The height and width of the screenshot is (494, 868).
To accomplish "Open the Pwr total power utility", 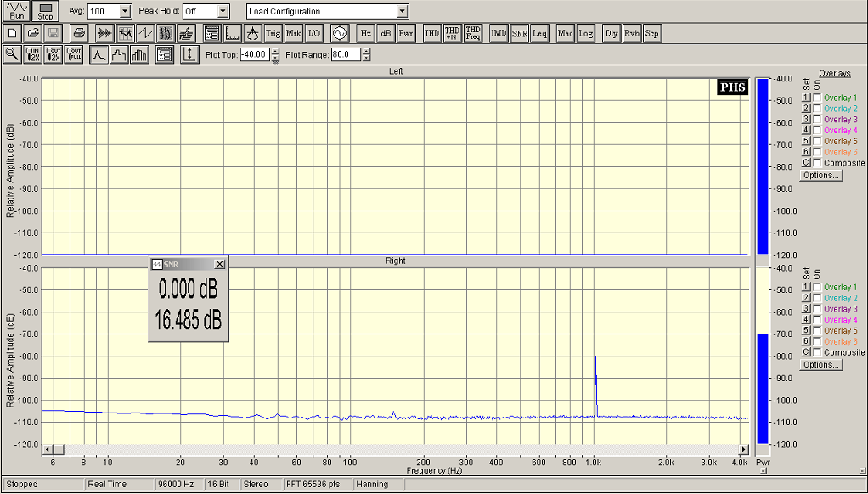I will pyautogui.click(x=406, y=33).
